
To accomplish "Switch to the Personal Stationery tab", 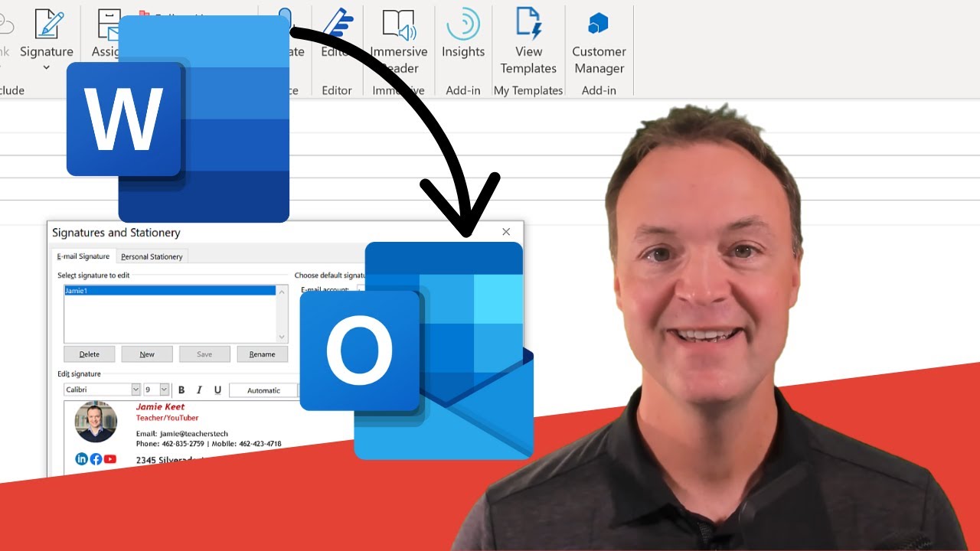I will click(x=152, y=256).
